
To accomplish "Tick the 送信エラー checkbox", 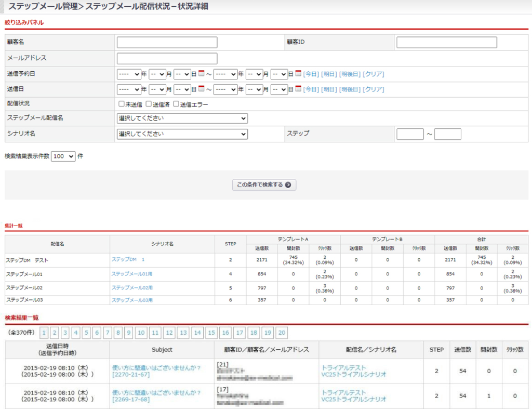I will click(x=176, y=104).
